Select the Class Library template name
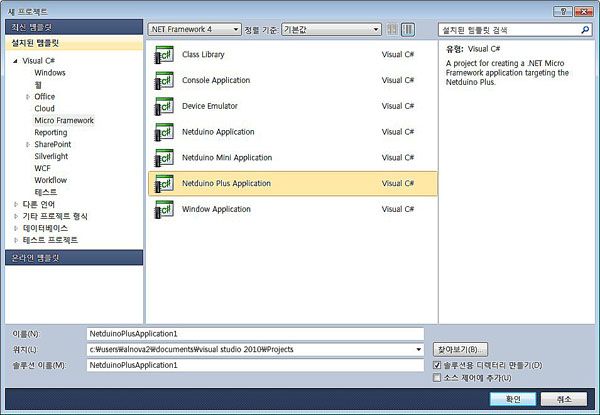Image resolution: width=600 pixels, height=415 pixels. click(203, 55)
